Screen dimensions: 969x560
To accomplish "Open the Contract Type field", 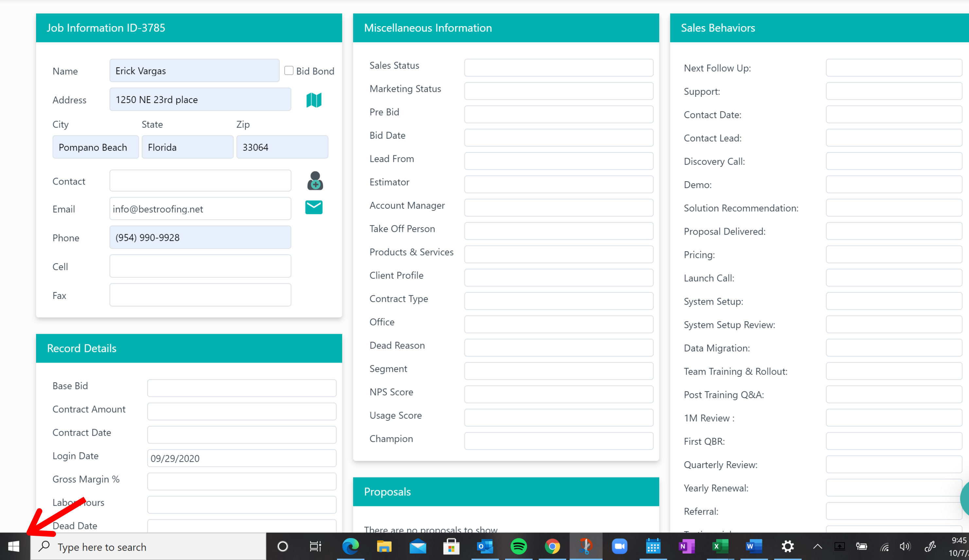I will click(558, 301).
